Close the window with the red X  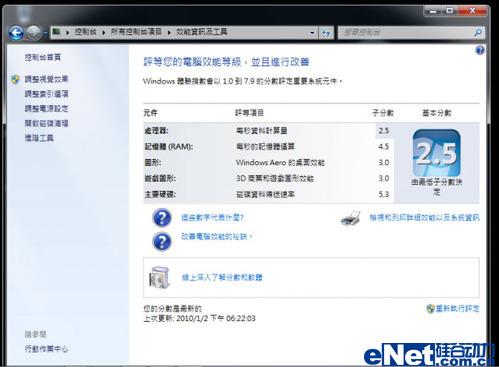[473, 11]
